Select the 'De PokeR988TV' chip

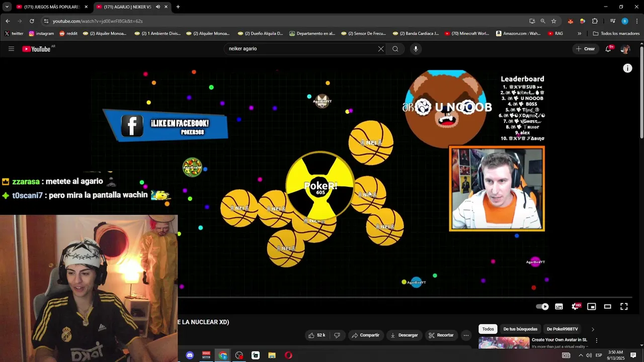pos(562,329)
